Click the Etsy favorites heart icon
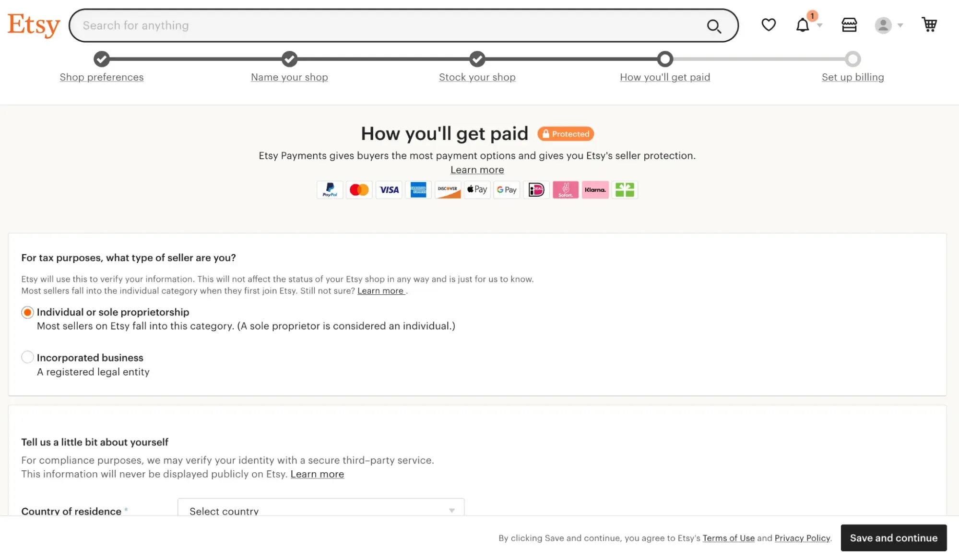The height and width of the screenshot is (560, 959). pyautogui.click(x=769, y=25)
